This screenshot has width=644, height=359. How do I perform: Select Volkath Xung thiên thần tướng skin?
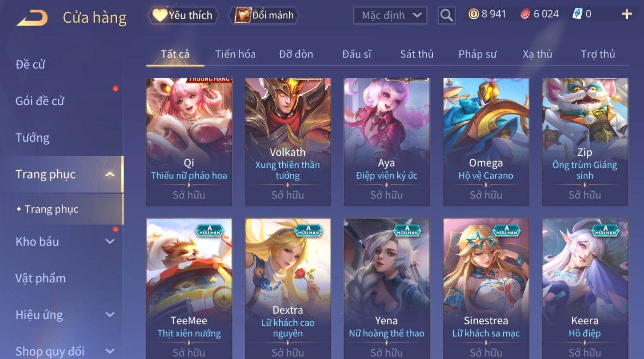288,142
